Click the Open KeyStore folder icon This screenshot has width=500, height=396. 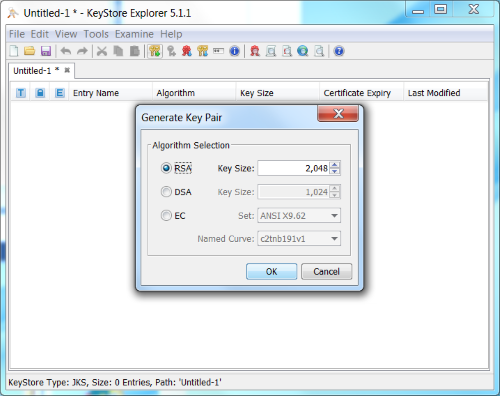tap(30, 51)
